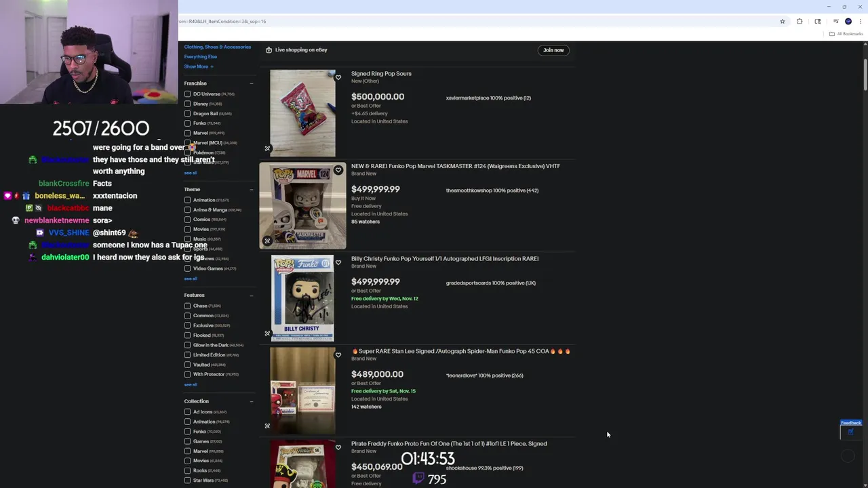Add the Taskmaster Funko Pop to watchlist (heart)

click(338, 170)
